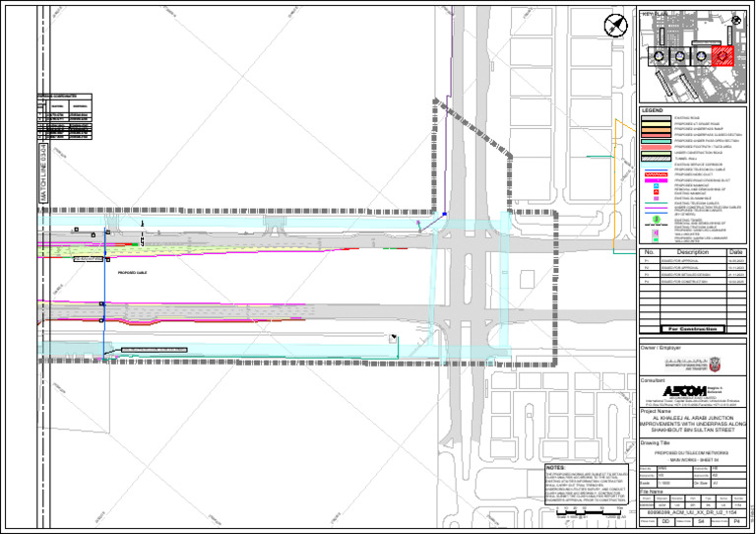
Task: Click the light green under-construction road swatch
Action: (x=656, y=154)
